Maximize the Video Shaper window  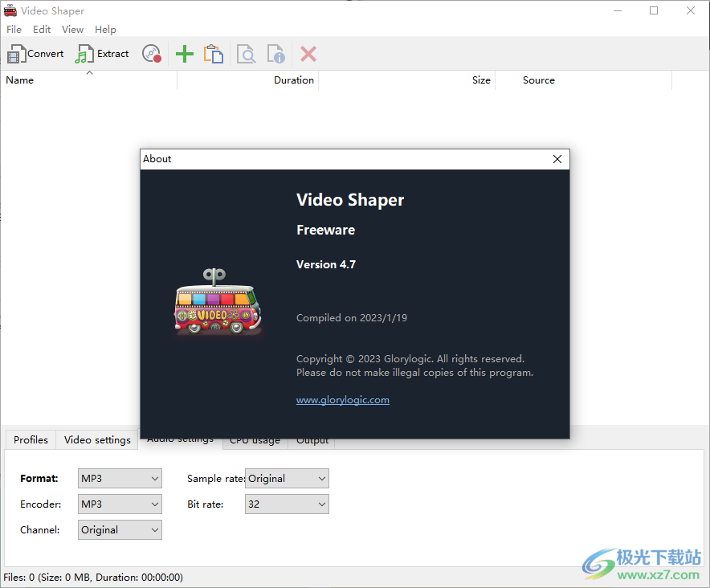[x=654, y=10]
